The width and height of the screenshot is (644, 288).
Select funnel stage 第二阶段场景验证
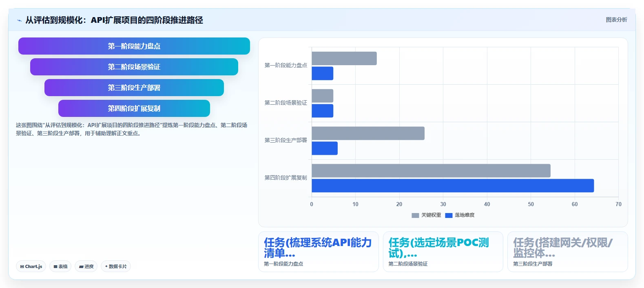click(x=134, y=67)
